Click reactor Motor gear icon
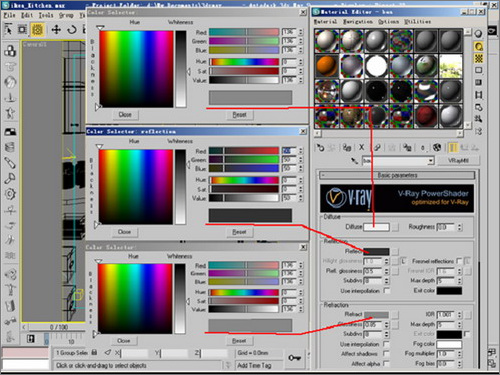 coord(10,194)
